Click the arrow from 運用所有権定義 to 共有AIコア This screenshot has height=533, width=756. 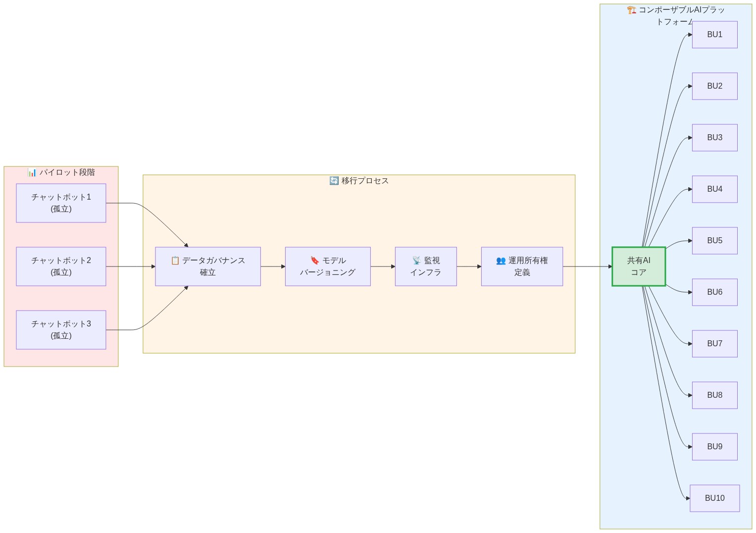pos(587,266)
